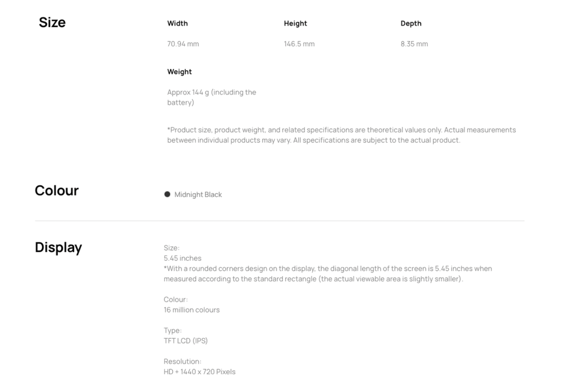Click the Colour section heading
This screenshot has width=570, height=392.
point(57,190)
